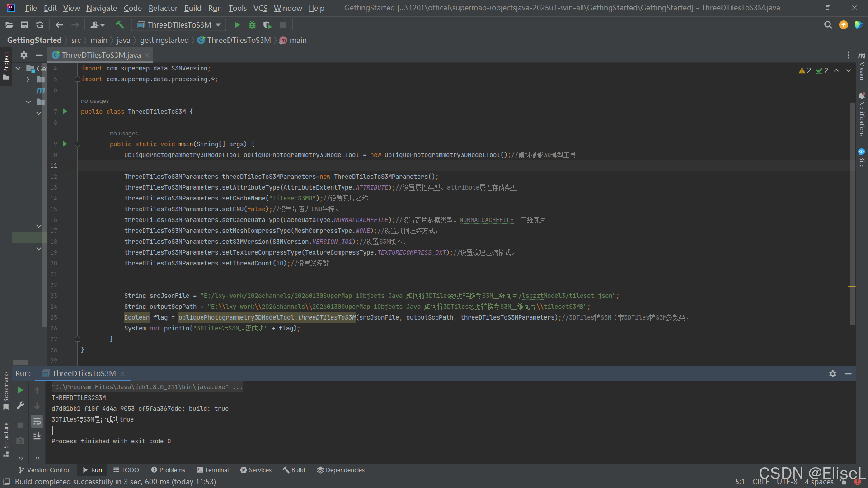This screenshot has height=488, width=868.
Task: Click the CRLF line separator status widget
Action: [760, 482]
